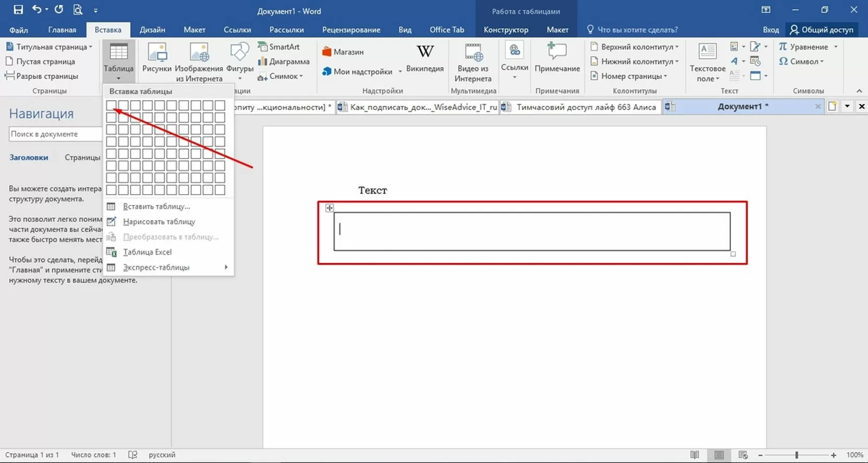Click the zoom out minus button

760,455
